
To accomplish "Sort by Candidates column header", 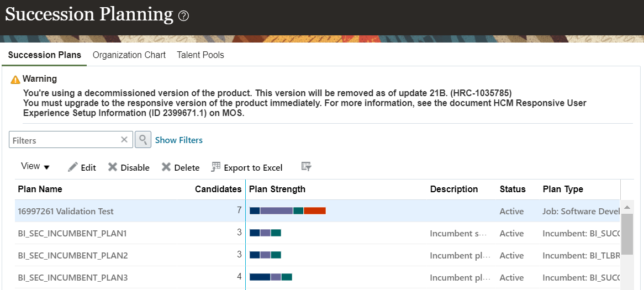I will pos(218,189).
